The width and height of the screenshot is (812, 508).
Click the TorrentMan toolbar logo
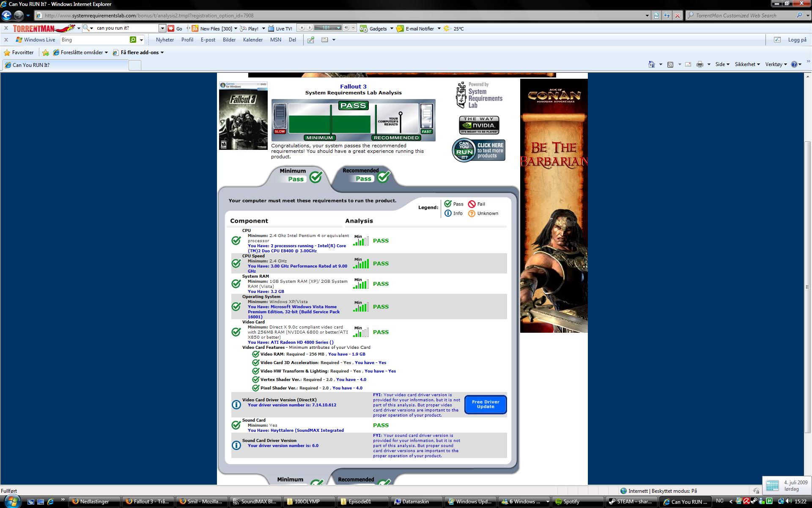coord(44,28)
